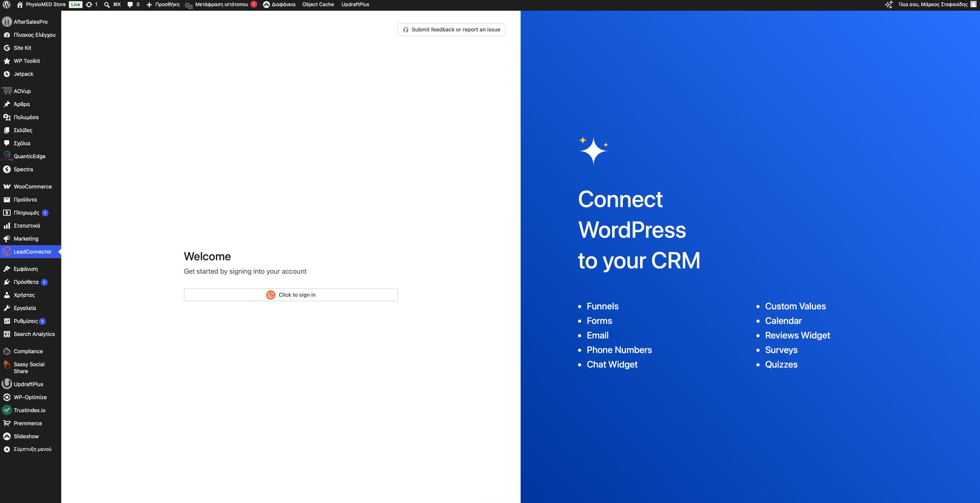Click the WP-Optimize sidebar icon
980x503 pixels.
click(7, 397)
